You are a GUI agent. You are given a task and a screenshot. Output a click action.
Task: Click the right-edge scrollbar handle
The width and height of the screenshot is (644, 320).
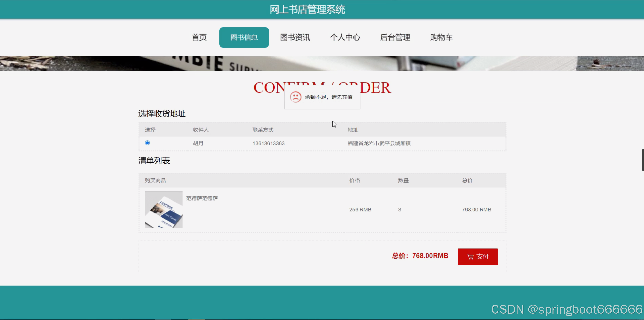(642, 160)
